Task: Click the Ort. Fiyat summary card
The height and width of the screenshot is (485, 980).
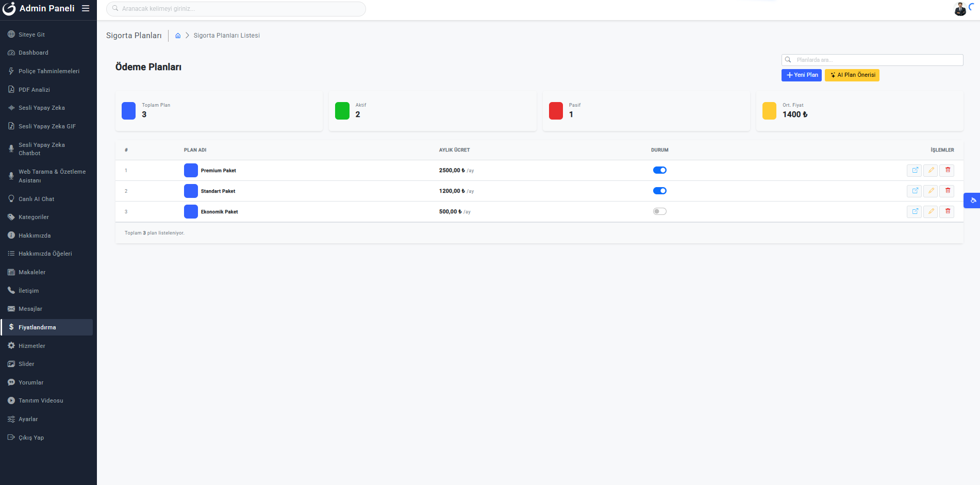Action: pos(860,111)
